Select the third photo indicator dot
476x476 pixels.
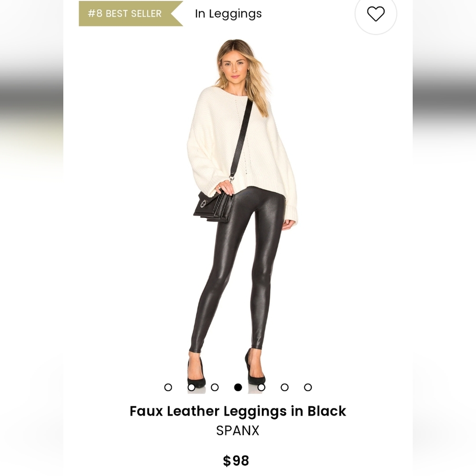(x=215, y=387)
